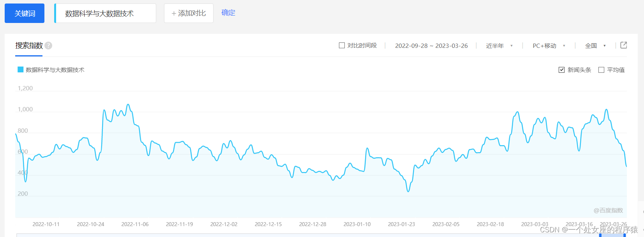Screen dimensions: 644x237
Task: Uncheck the 新闻头条 checkbox
Action: pos(561,70)
